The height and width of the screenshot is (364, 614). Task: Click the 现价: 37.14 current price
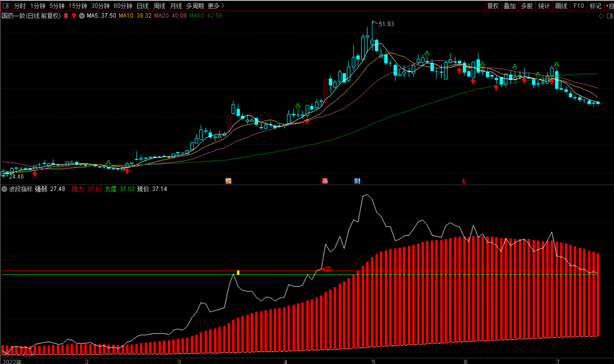[152, 189]
